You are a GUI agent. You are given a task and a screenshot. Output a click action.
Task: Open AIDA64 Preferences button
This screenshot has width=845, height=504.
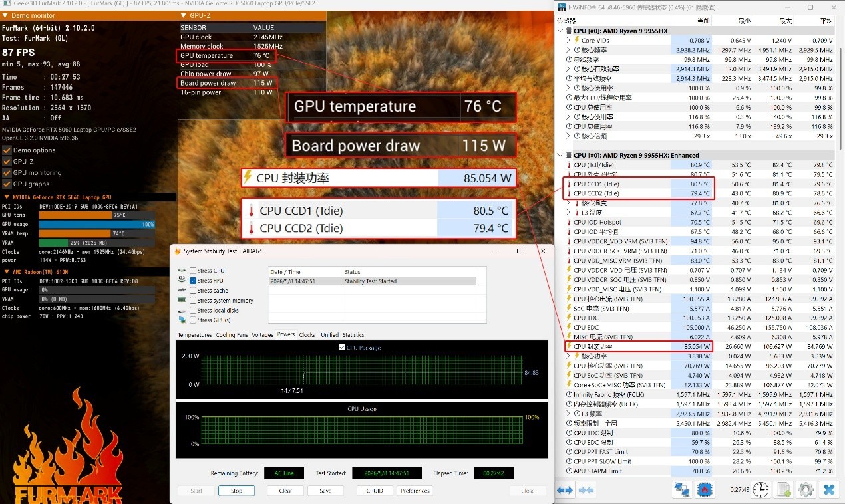tap(415, 491)
